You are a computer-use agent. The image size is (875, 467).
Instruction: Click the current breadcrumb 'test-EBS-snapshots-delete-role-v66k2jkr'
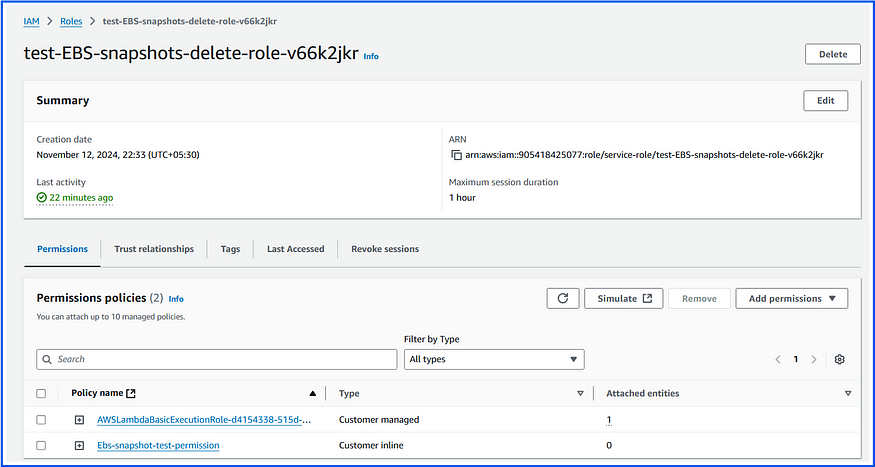[190, 21]
